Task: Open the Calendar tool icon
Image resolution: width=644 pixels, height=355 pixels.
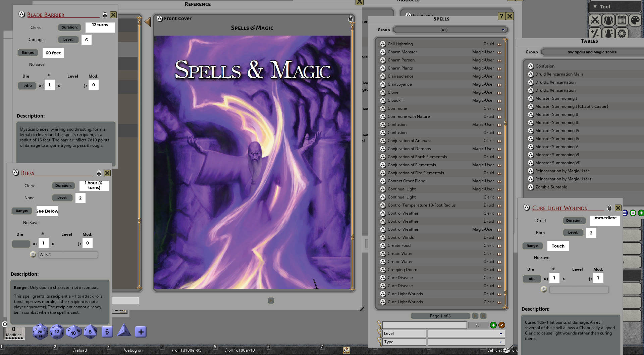Action: point(622,20)
